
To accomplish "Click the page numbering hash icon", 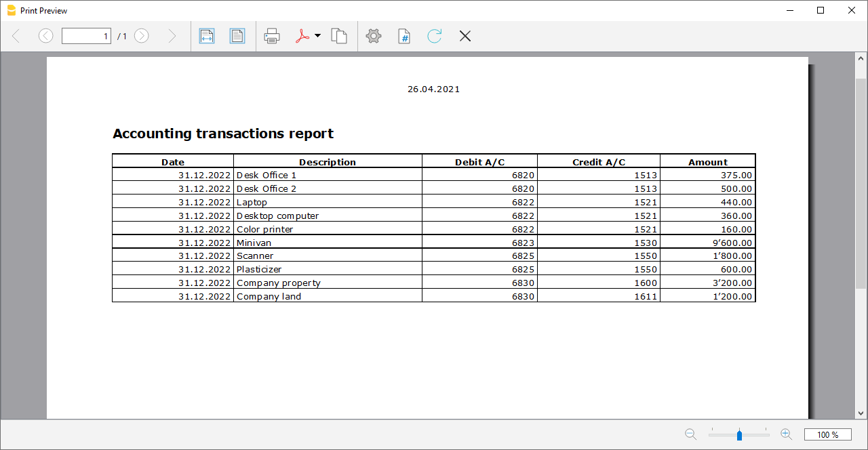I will (x=404, y=36).
